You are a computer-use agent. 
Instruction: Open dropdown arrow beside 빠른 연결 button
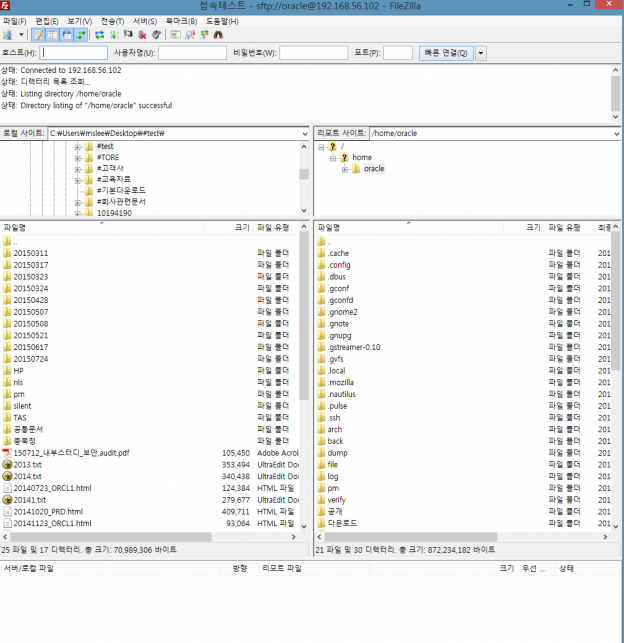tap(481, 53)
